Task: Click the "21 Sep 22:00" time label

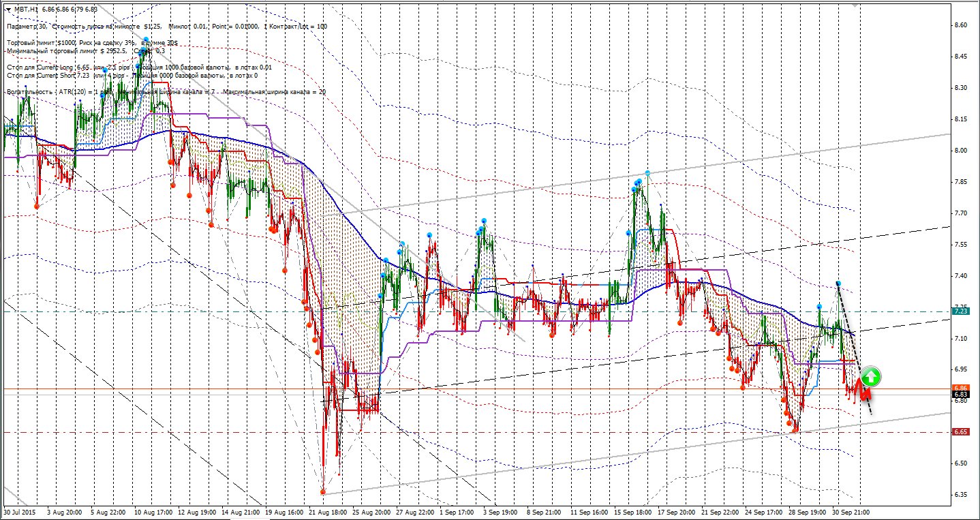Action: point(720,511)
